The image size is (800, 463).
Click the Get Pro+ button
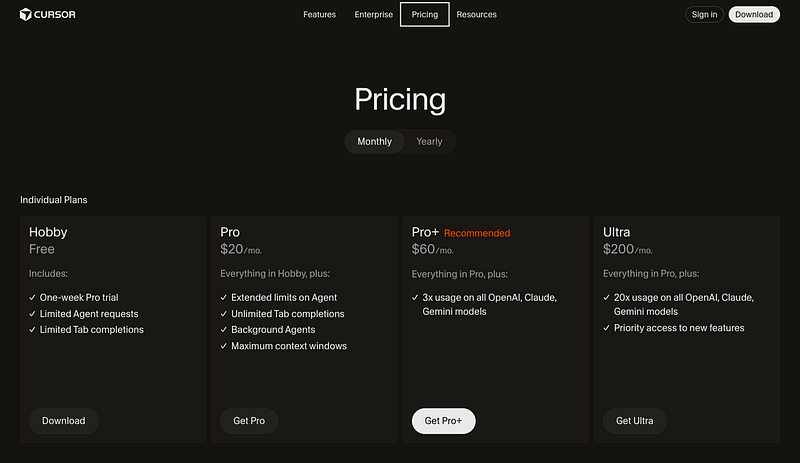[443, 421]
